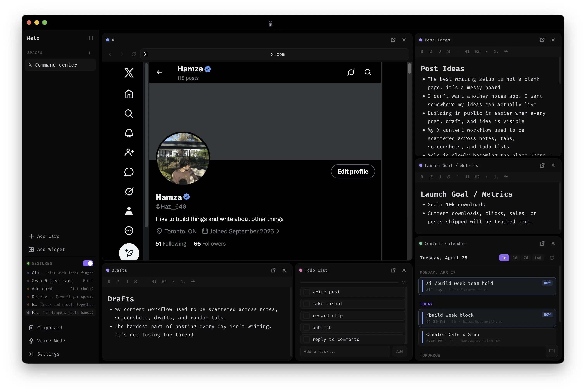
Task: Open Settings from the sidebar
Action: click(44, 354)
